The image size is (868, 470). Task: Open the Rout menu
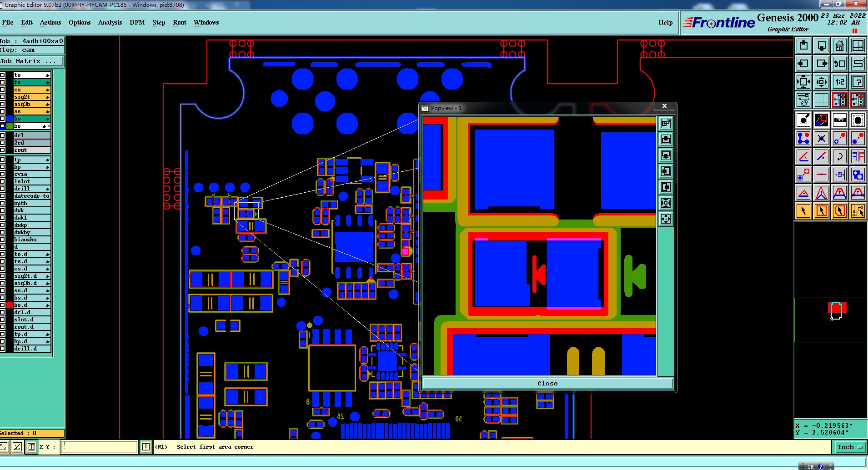click(180, 22)
